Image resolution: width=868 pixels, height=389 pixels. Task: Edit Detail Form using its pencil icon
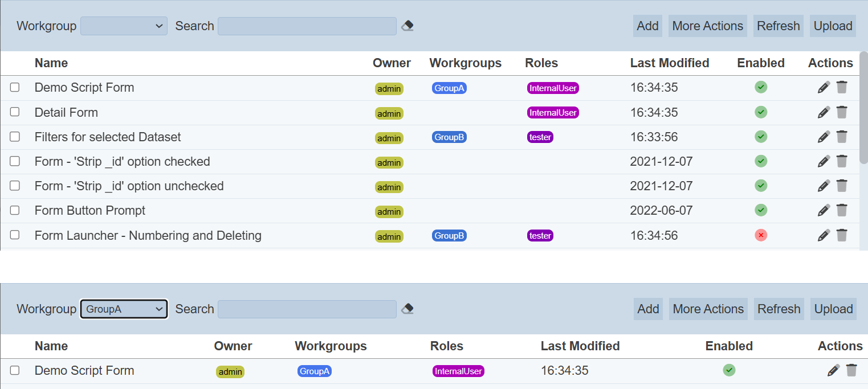tap(824, 112)
